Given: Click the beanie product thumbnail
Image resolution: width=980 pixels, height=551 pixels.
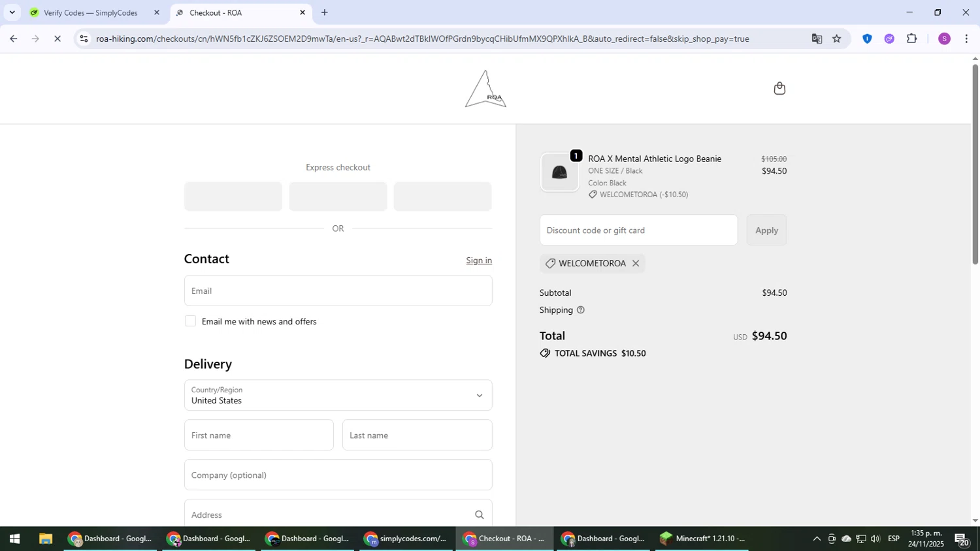Looking at the screenshot, I should [559, 172].
